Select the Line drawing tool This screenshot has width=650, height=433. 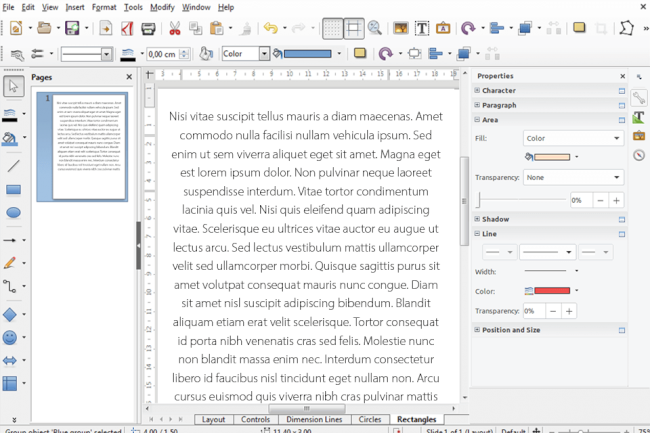(14, 166)
